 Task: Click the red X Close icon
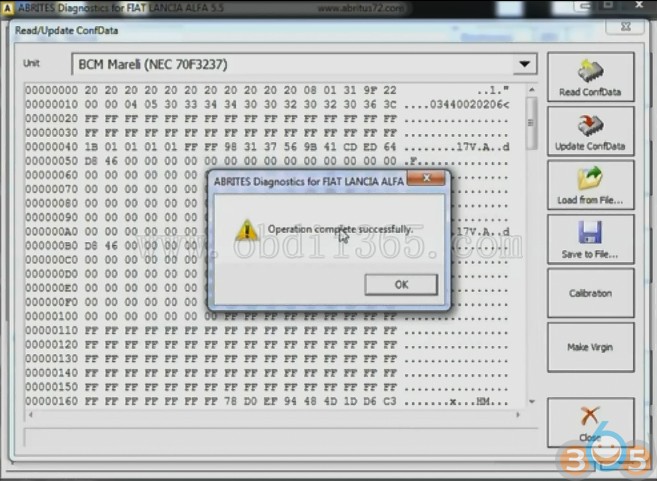590,416
